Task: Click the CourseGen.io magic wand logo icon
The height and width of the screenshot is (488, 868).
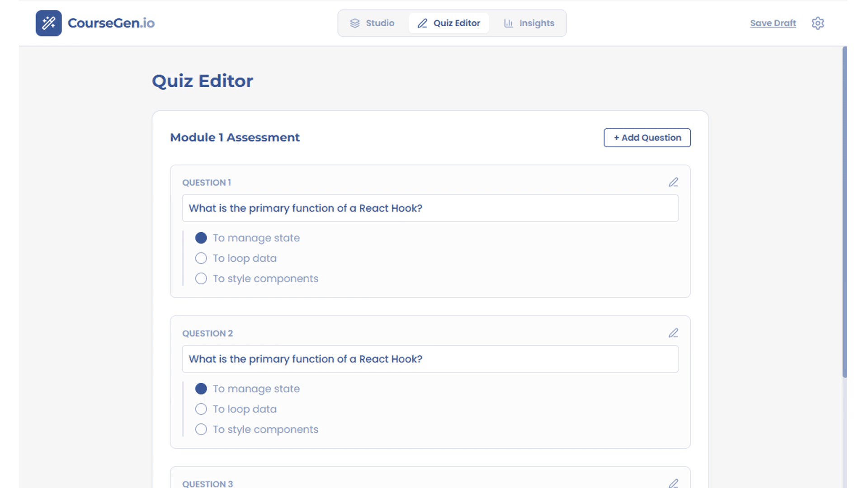Action: pos(48,23)
